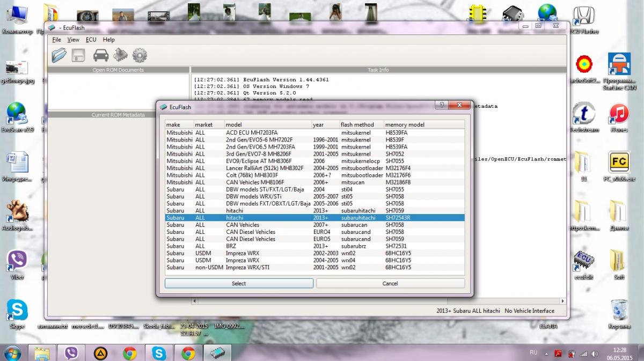Viewport: 644px width, 361px height.
Task: Click the chip write-to-ECU toolbar icon
Action: (x=120, y=55)
